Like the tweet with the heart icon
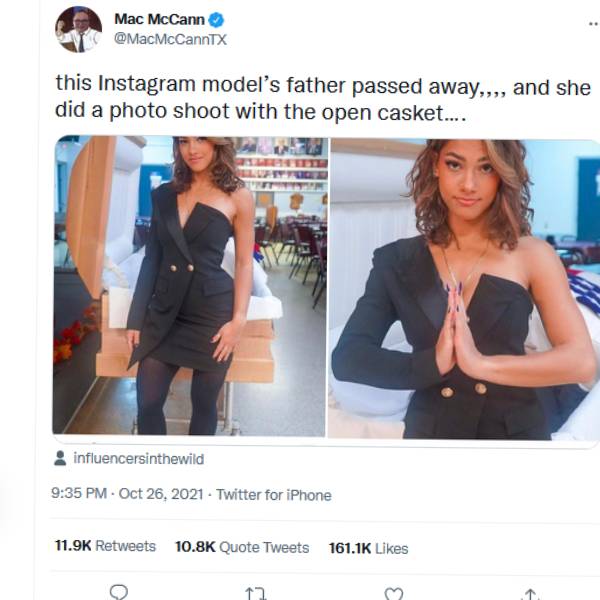This screenshot has width=600, height=600. 394,592
